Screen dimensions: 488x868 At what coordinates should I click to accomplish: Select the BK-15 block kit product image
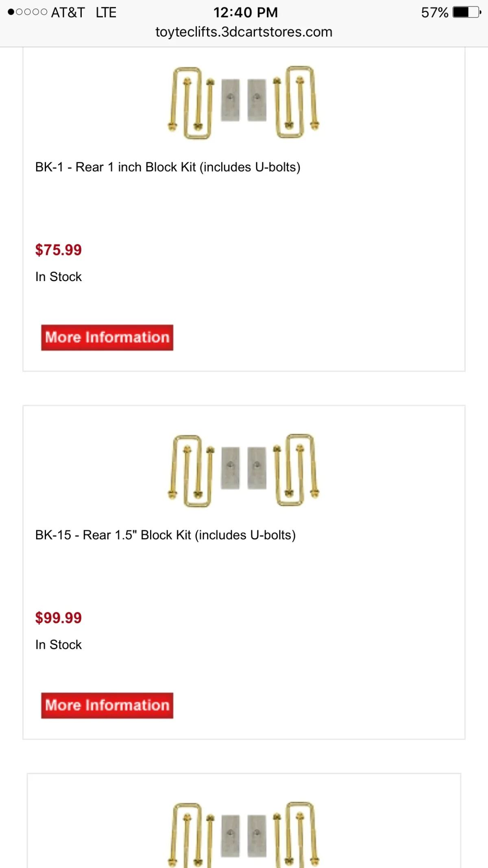coord(244,471)
